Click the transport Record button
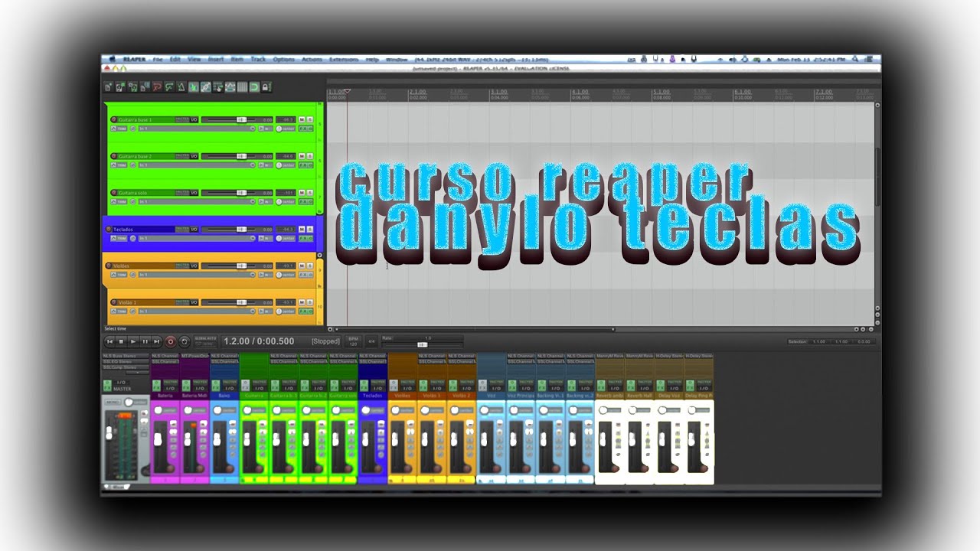The width and height of the screenshot is (980, 551). click(171, 341)
